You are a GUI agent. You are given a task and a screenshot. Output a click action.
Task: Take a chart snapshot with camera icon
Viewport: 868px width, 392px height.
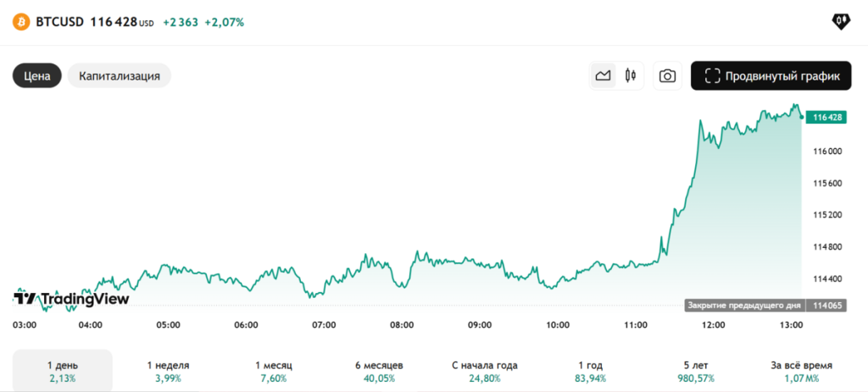(x=668, y=75)
